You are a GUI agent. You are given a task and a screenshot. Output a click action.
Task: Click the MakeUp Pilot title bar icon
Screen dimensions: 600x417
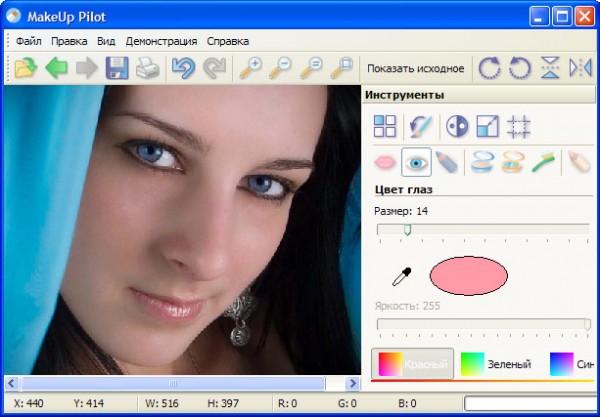[x=13, y=16]
